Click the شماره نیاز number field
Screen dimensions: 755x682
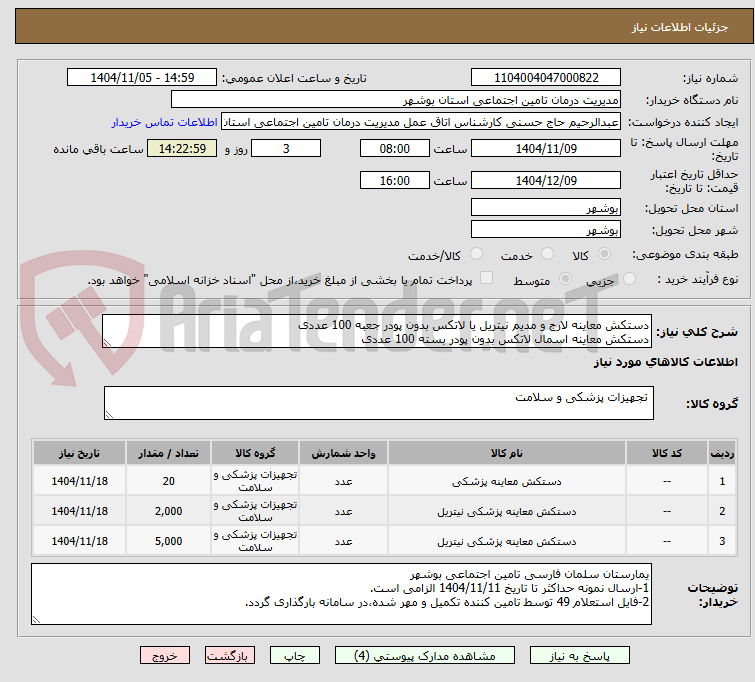pyautogui.click(x=546, y=78)
